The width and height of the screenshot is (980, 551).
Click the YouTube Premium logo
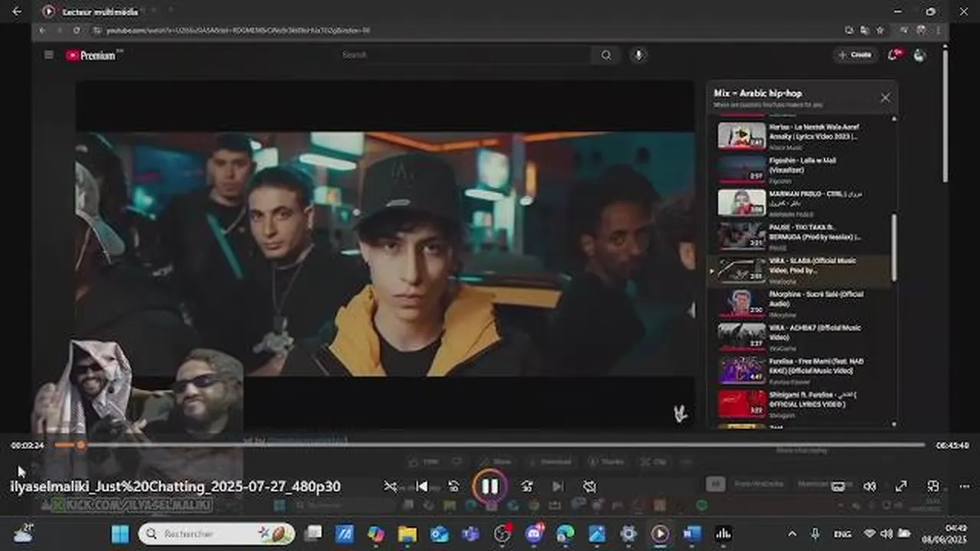(91, 55)
